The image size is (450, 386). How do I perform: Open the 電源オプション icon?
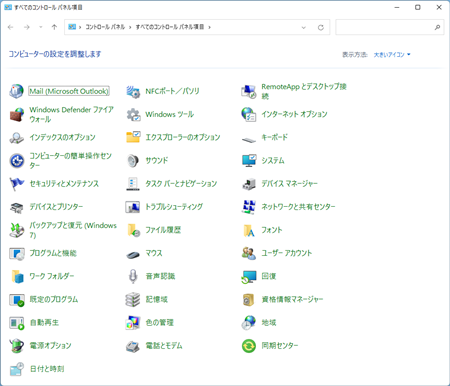pos(16,346)
